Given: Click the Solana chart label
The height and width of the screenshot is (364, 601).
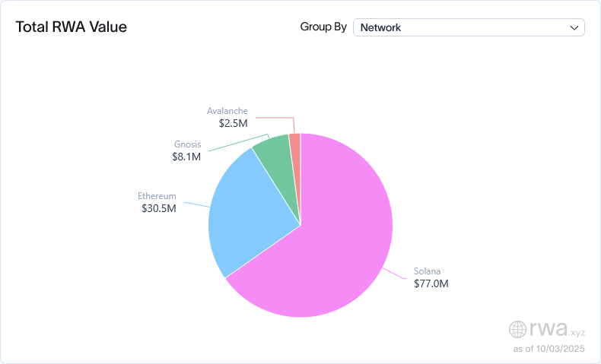Looking at the screenshot, I should [427, 271].
